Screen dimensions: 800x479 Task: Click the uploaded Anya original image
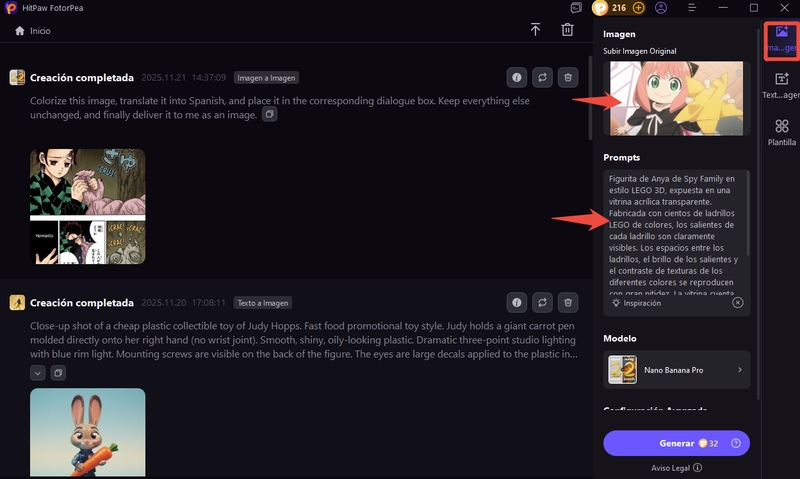click(676, 97)
